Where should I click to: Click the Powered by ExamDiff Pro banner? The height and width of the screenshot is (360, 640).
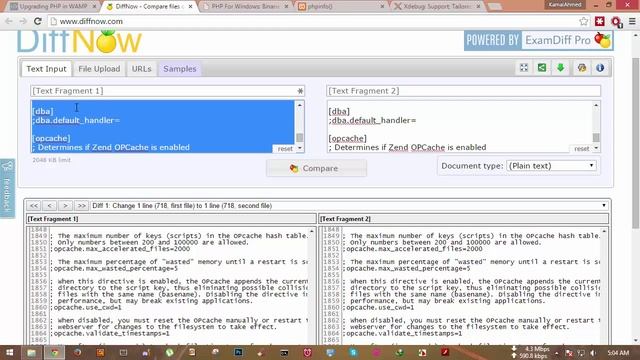pyautogui.click(x=538, y=40)
